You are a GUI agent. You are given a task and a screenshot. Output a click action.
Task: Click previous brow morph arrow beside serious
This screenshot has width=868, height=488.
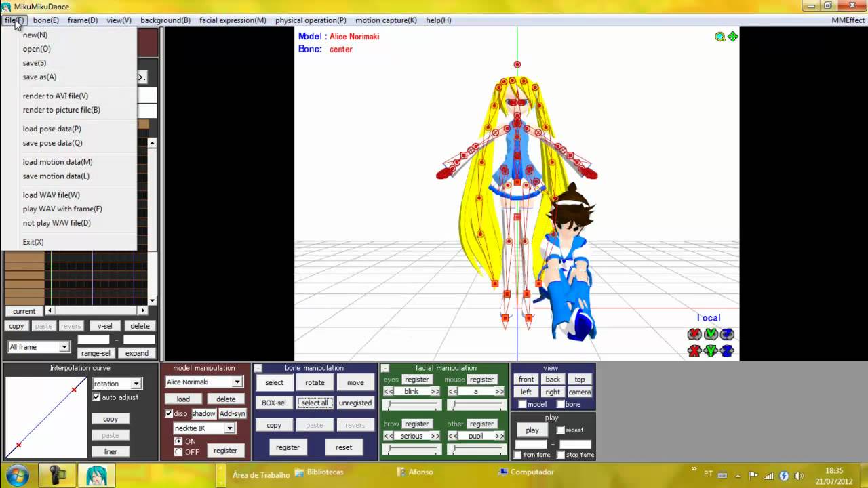point(389,436)
